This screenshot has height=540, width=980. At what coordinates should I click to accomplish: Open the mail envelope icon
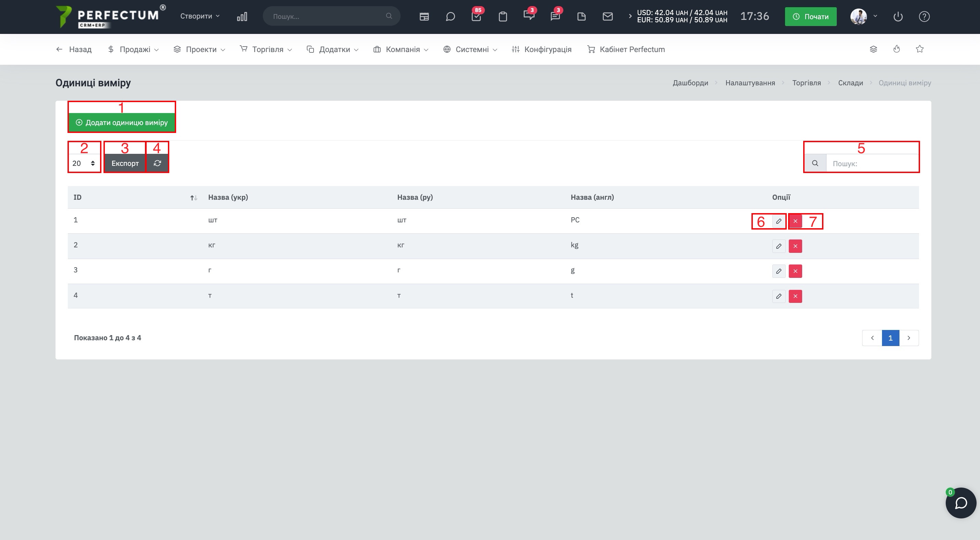608,16
